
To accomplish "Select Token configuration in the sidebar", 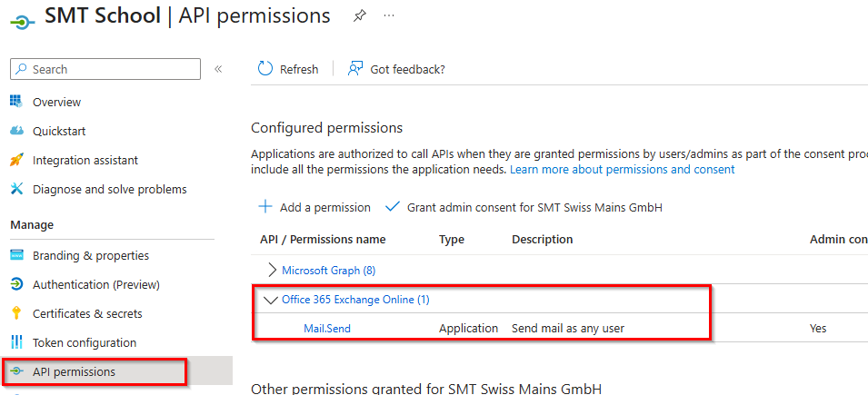I will point(84,342).
